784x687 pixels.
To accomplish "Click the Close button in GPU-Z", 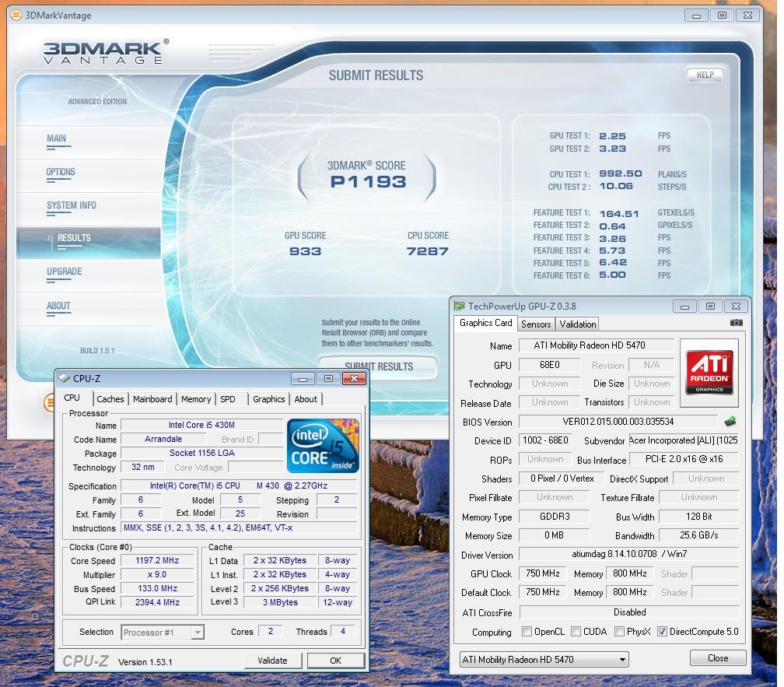I will 718,658.
